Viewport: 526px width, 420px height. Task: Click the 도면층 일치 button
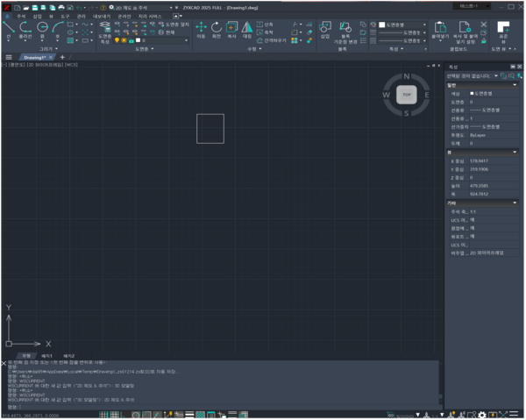click(x=174, y=25)
